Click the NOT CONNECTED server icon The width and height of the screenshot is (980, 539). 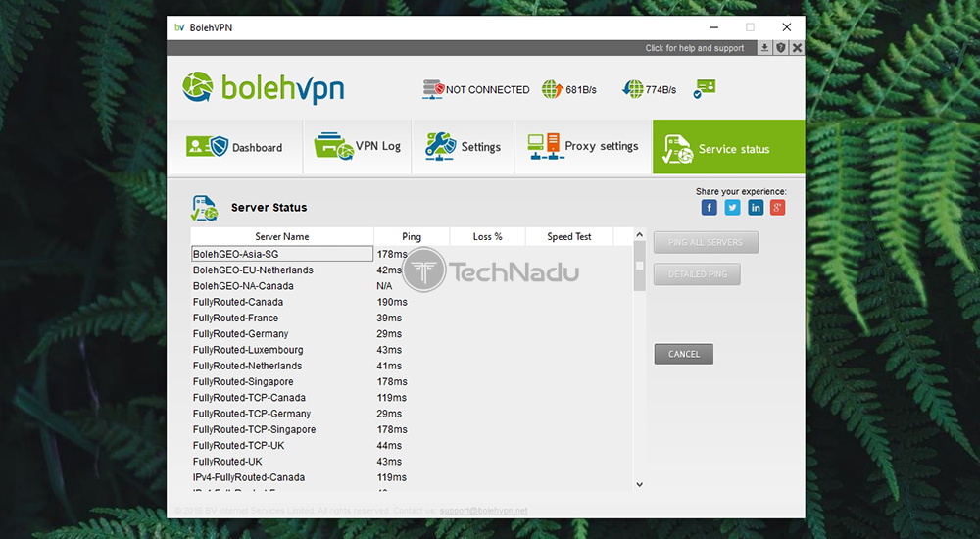point(432,89)
